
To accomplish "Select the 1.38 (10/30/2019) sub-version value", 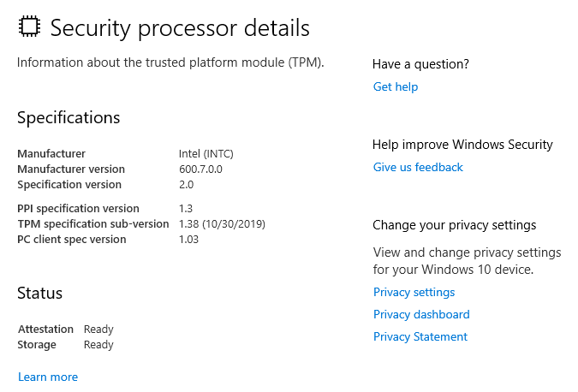I will click(222, 223).
